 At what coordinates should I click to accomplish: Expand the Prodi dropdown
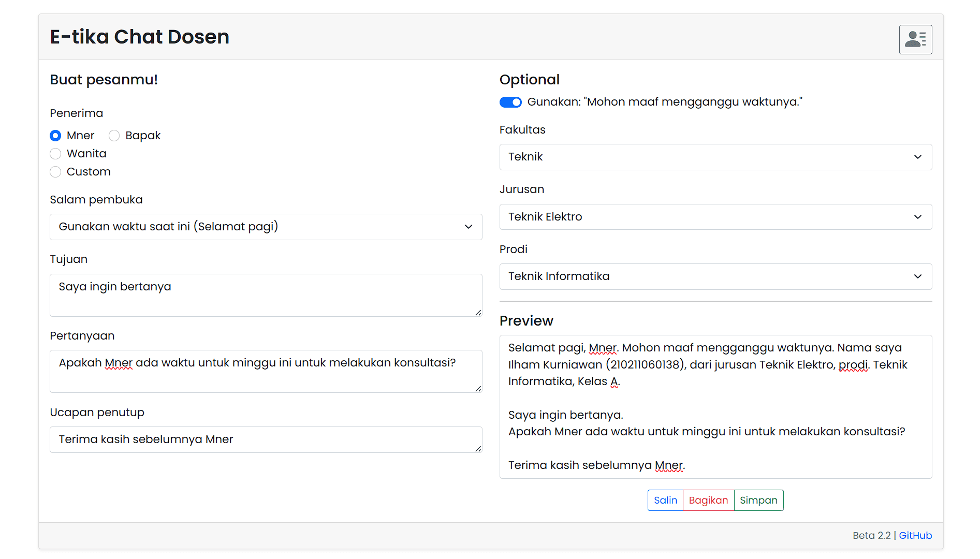(715, 276)
